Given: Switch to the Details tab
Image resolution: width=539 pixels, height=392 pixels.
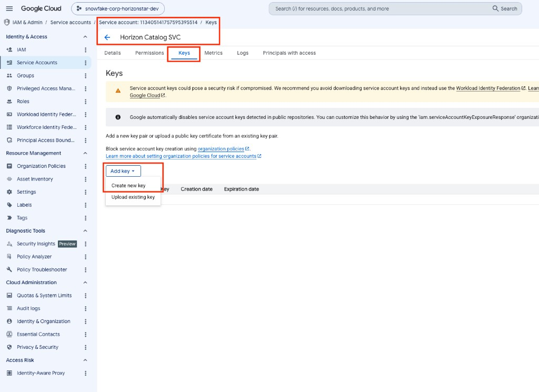Looking at the screenshot, I should (x=113, y=53).
